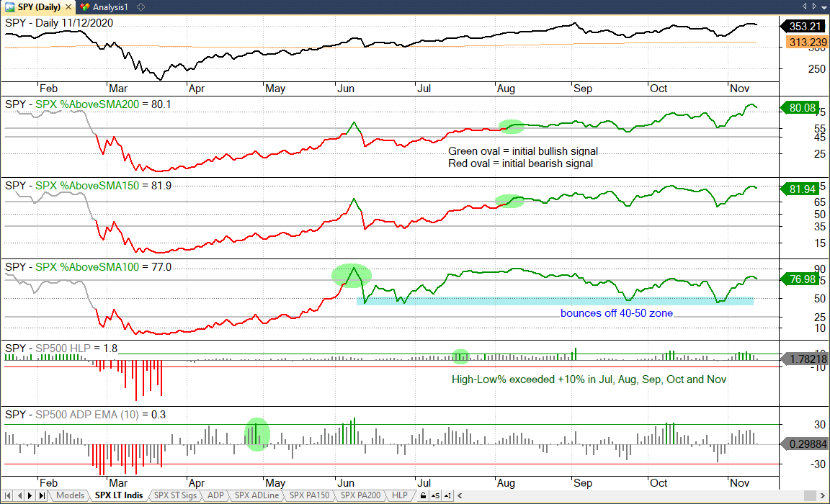Click the green 81.94 value label
The height and width of the screenshot is (504, 830).
800,189
